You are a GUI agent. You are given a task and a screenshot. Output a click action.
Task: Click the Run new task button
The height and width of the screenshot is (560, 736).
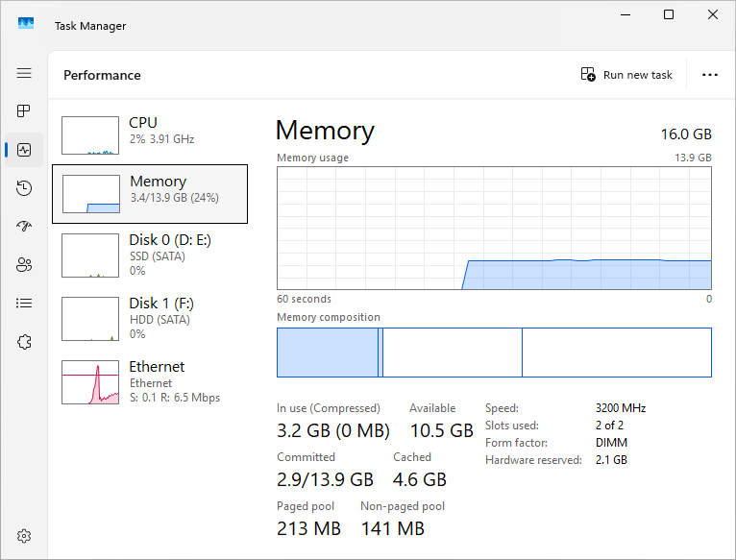[626, 75]
